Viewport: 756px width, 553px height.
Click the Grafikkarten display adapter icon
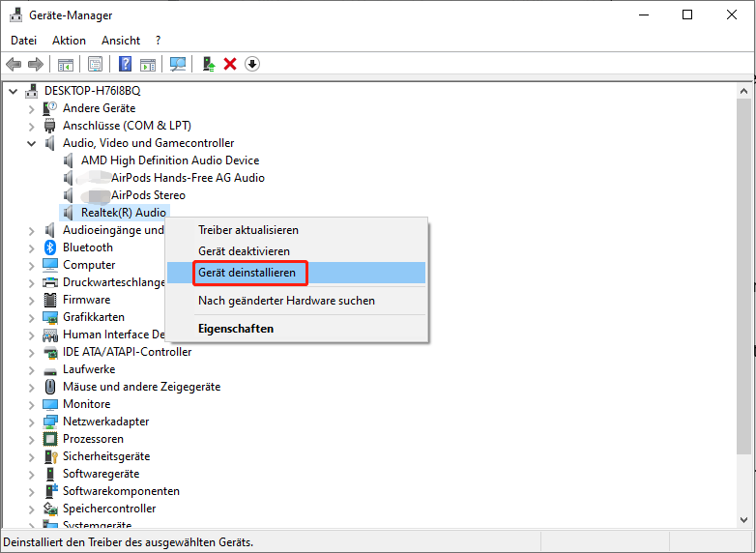point(50,317)
